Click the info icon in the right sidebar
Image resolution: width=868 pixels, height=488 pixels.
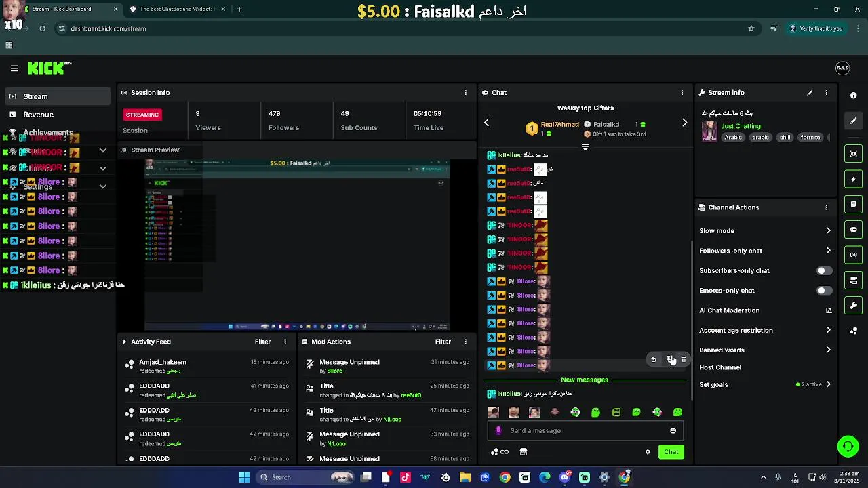click(x=854, y=96)
